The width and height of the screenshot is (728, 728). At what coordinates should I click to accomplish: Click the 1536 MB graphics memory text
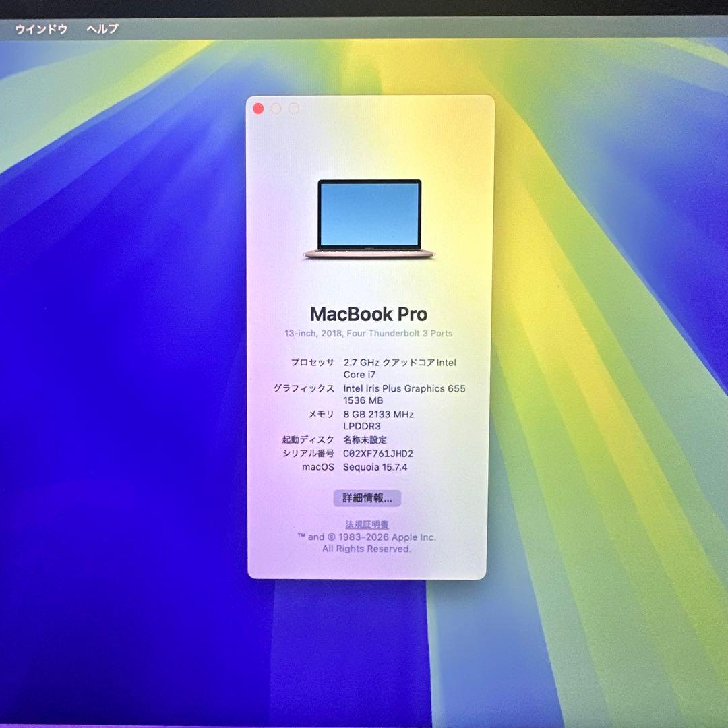[363, 400]
